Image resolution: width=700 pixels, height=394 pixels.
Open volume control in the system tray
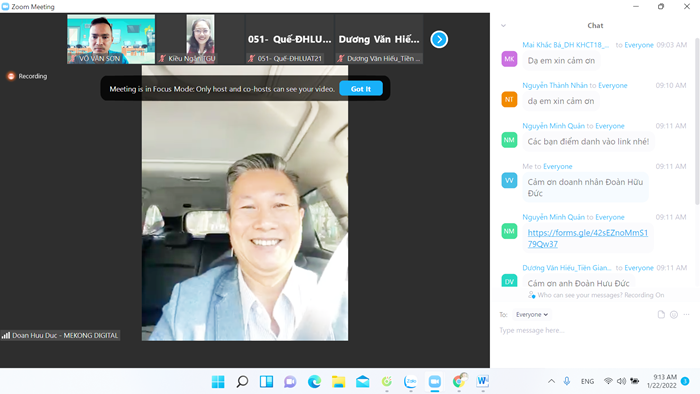[x=621, y=381]
